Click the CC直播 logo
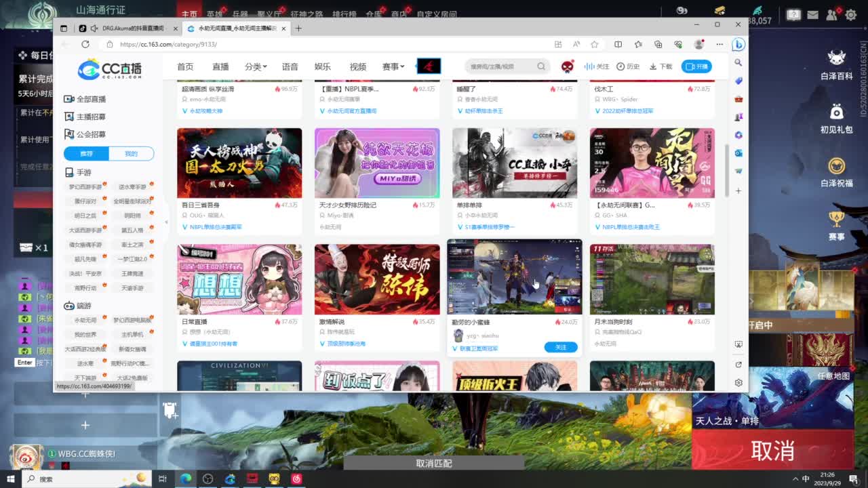This screenshot has width=868, height=488. [109, 68]
